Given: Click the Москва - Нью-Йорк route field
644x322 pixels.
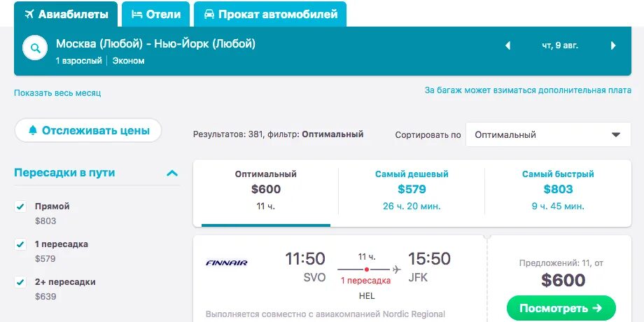Looking at the screenshot, I should (x=155, y=43).
